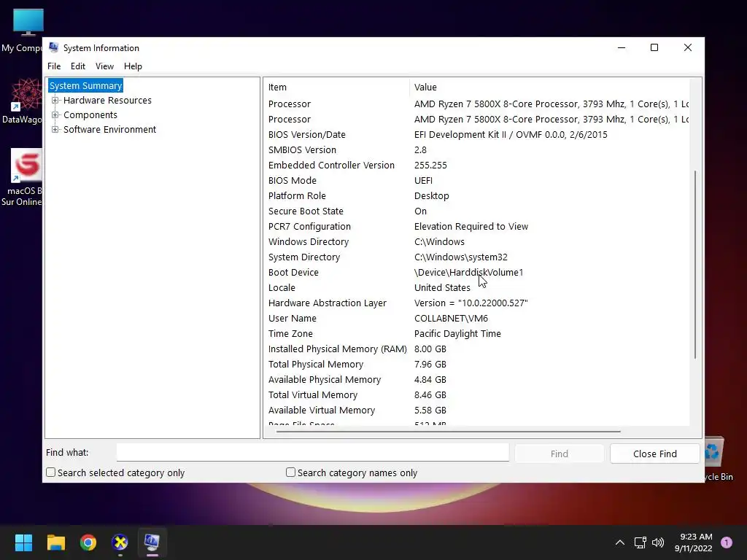Select the Secure Boot State row
This screenshot has width=747, height=560.
pos(476,211)
